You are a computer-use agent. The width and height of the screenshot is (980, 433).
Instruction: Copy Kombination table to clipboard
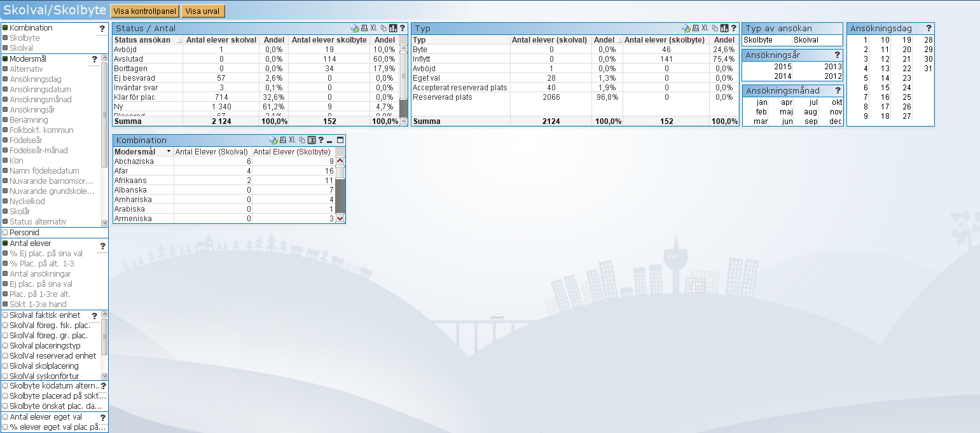pyautogui.click(x=302, y=140)
